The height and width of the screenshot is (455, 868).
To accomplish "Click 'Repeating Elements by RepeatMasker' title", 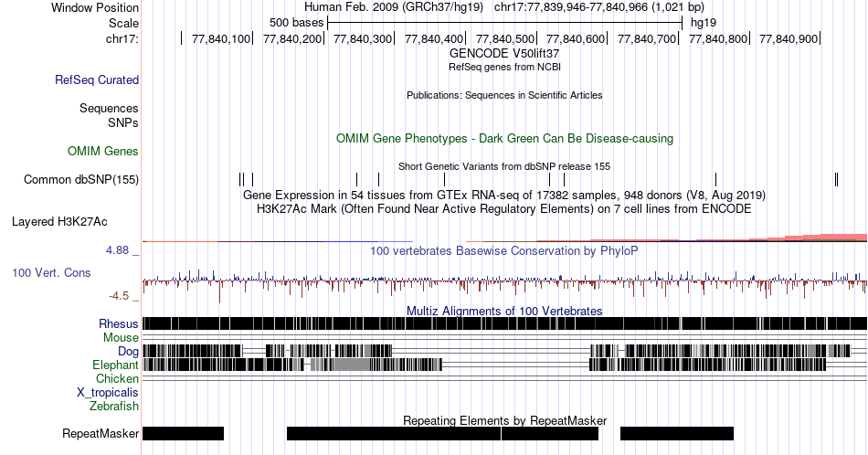I will [x=504, y=420].
